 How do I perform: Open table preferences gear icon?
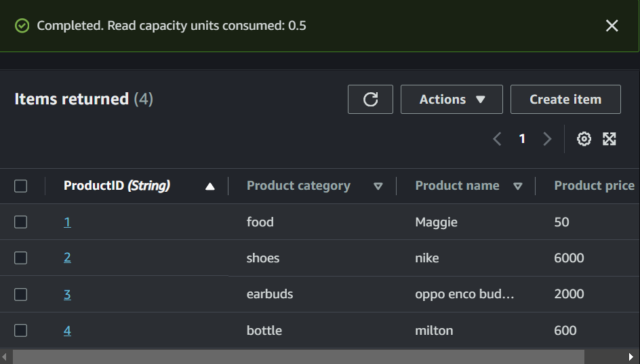point(584,139)
